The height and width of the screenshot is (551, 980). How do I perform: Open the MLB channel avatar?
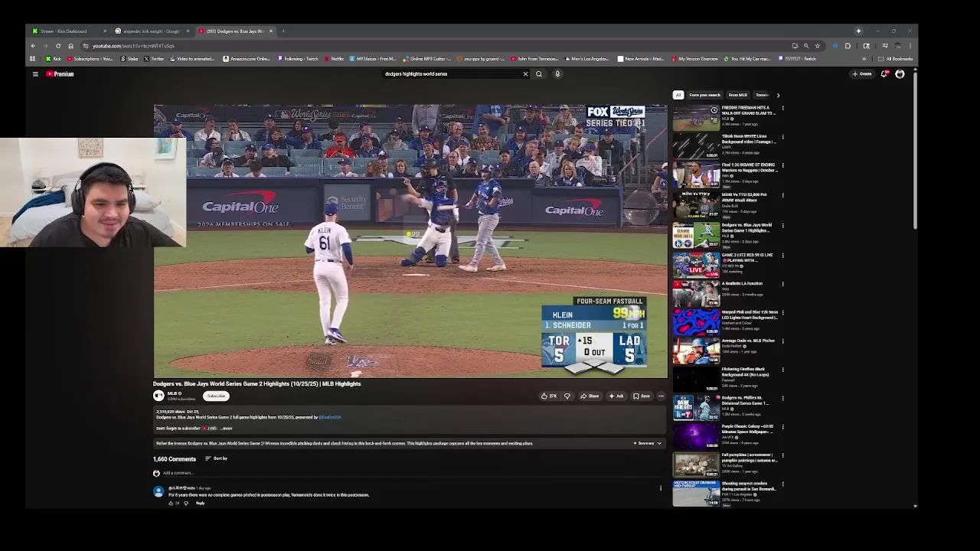click(158, 396)
